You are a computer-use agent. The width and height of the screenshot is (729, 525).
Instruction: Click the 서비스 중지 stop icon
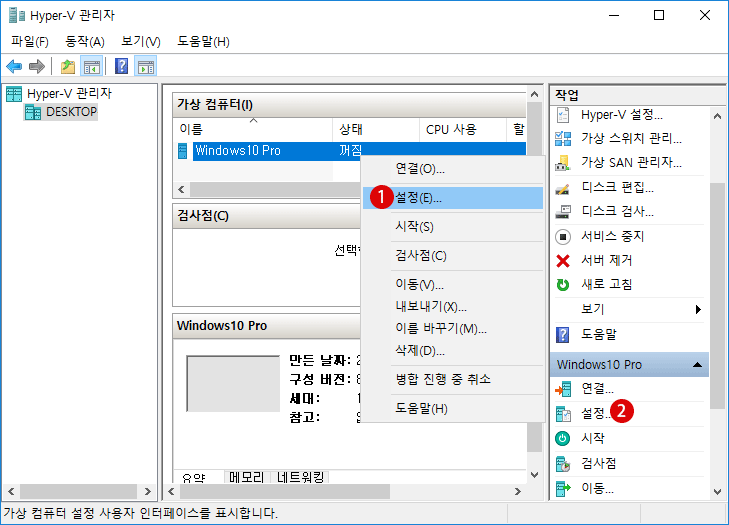pyautogui.click(x=563, y=237)
